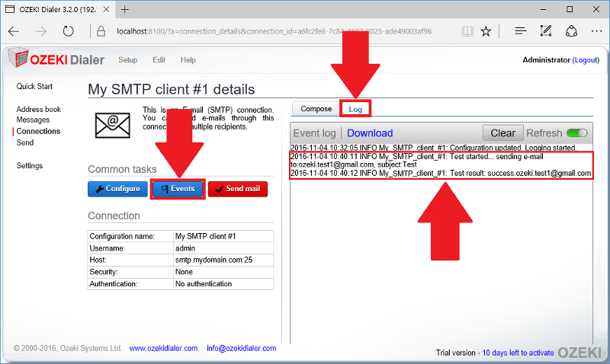Click the browser address bar
The height and width of the screenshot is (364, 610).
(274, 31)
